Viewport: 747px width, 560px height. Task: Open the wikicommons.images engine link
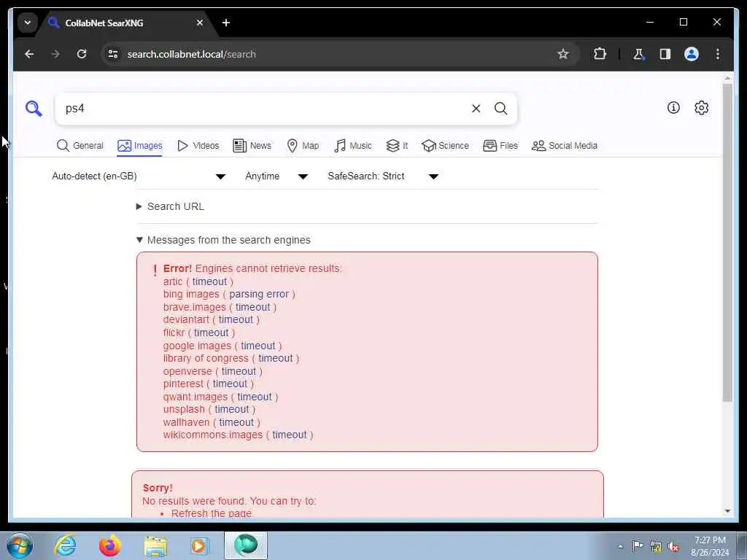[x=212, y=435]
